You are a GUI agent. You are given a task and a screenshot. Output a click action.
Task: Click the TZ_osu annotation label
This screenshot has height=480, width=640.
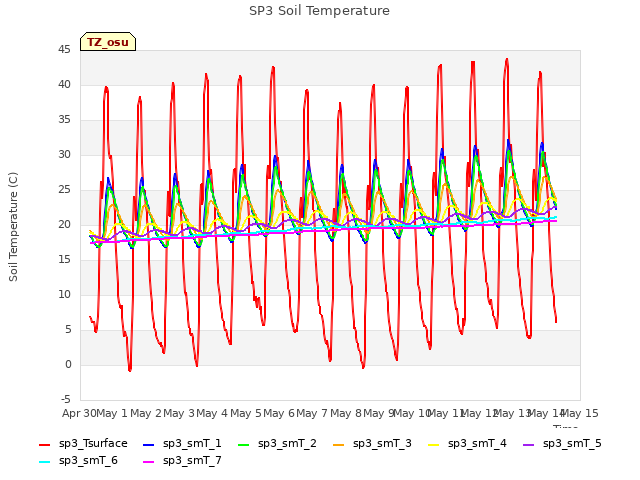tap(108, 42)
